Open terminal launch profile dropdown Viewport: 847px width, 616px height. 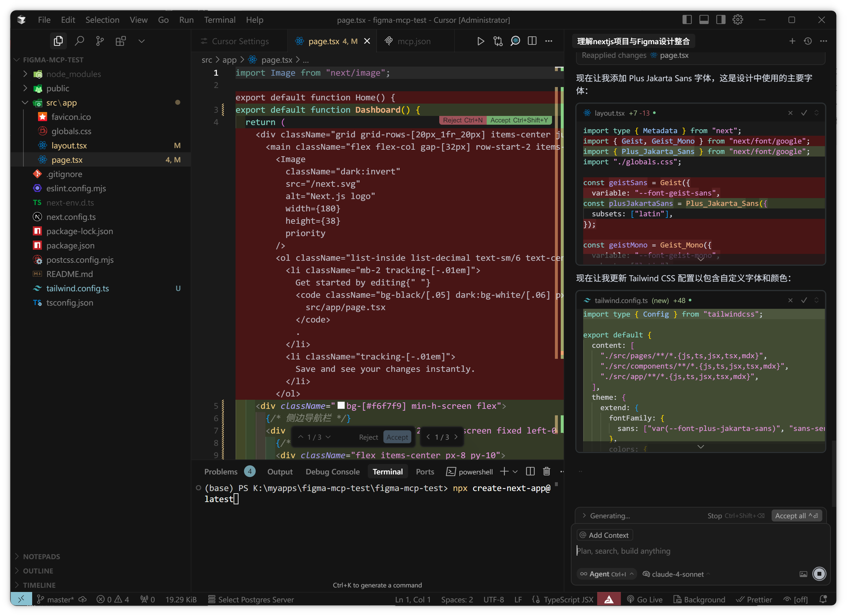(x=515, y=472)
